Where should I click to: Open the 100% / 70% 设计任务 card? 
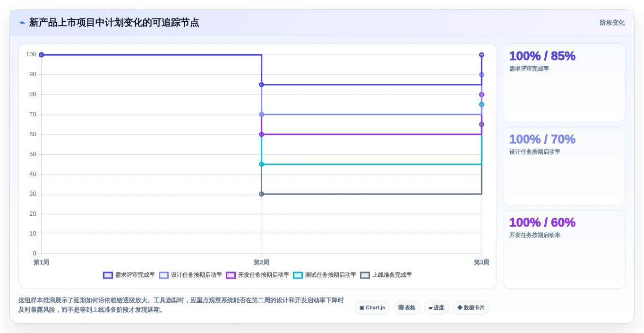(564, 166)
